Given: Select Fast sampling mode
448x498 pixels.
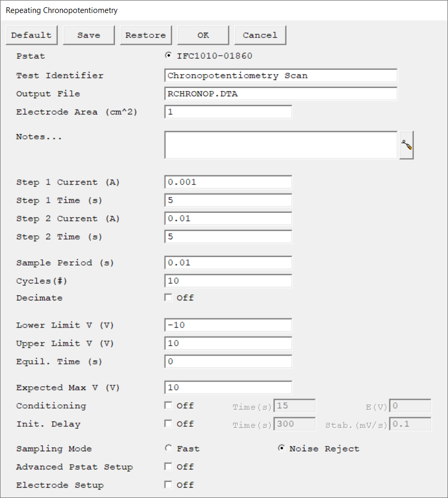Looking at the screenshot, I should (168, 448).
